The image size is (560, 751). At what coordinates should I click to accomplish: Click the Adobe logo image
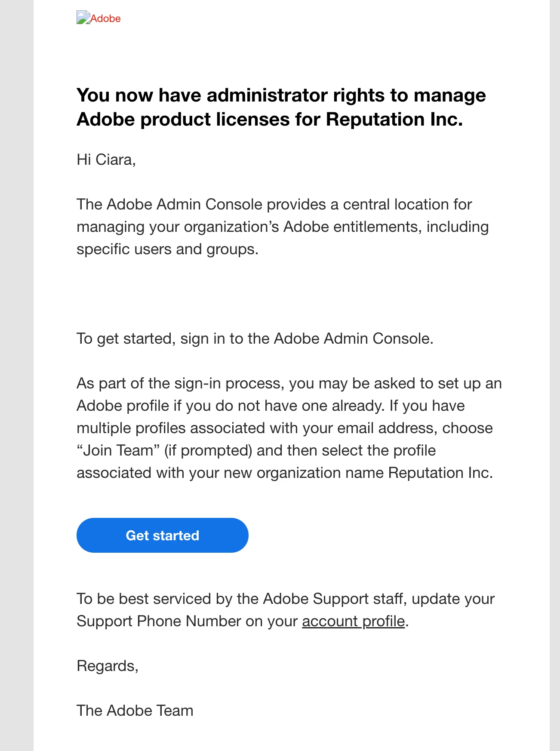click(98, 18)
